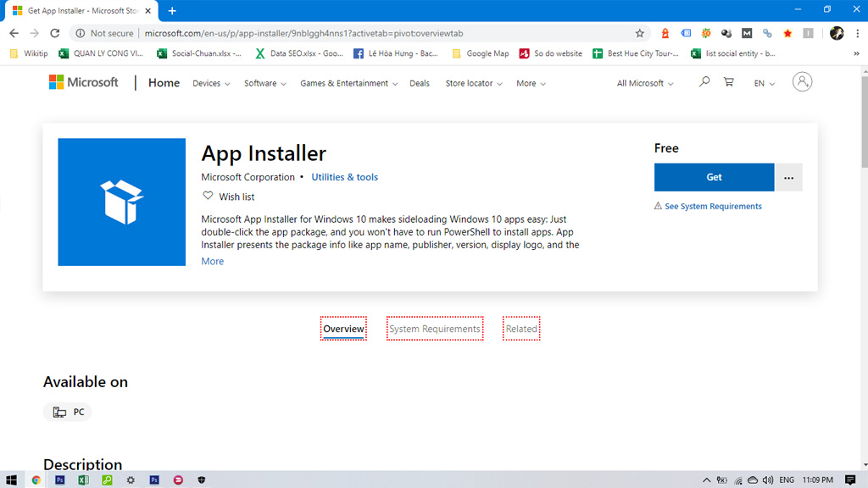Open Best Hue City Tour bookmark
Viewport: 868px width, 488px height.
point(636,53)
